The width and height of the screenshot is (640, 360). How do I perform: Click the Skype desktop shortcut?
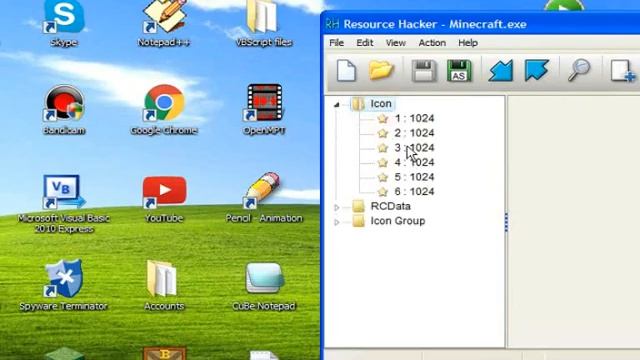pyautogui.click(x=64, y=23)
